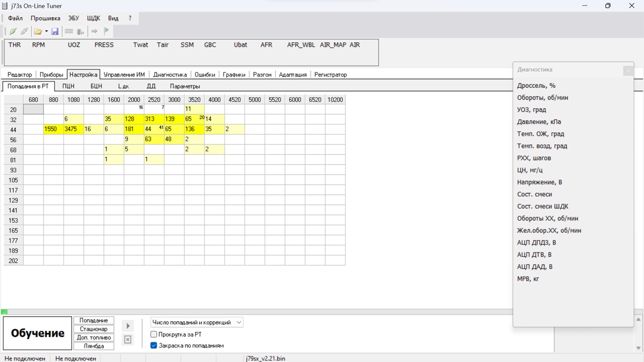Switch to the Диагностика tab

coord(170,75)
